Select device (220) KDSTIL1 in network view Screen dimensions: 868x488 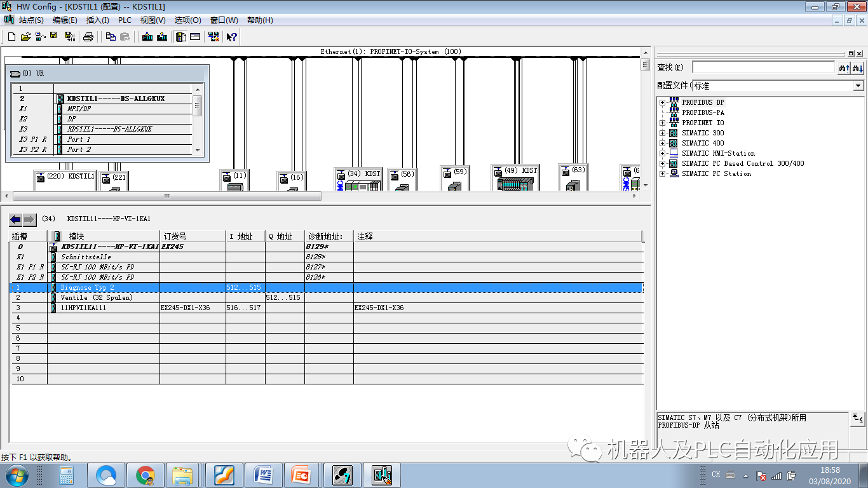coord(65,180)
